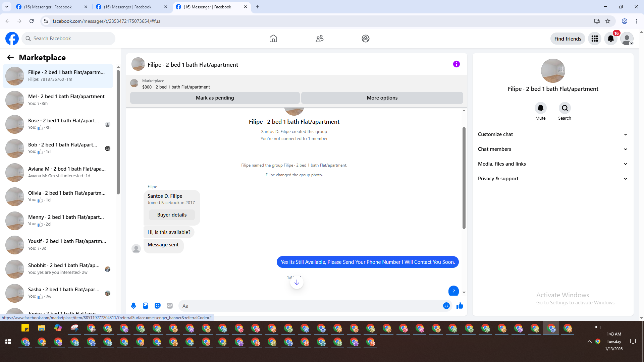
Task: Open the emoji picker in message box
Action: [x=446, y=306]
